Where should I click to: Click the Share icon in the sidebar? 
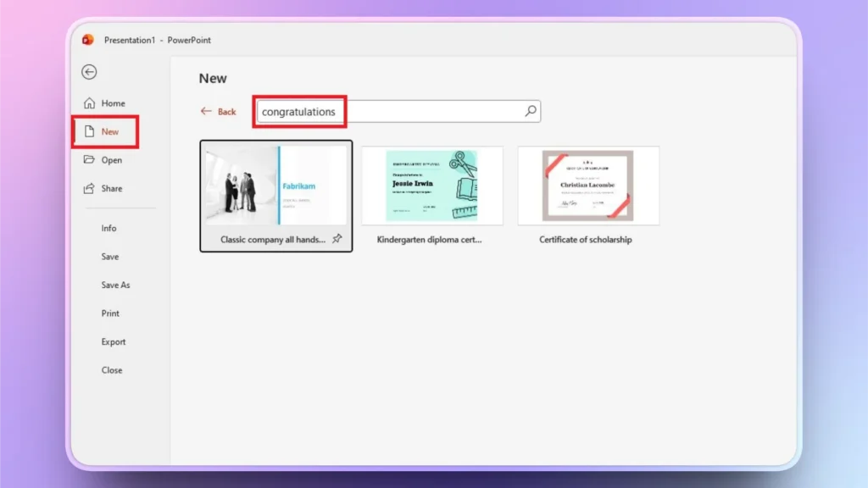pyautogui.click(x=88, y=188)
